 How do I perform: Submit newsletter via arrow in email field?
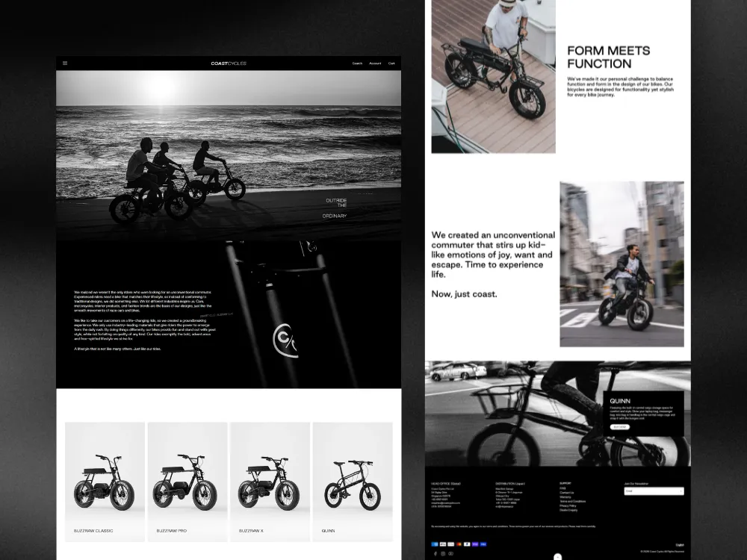pos(681,491)
